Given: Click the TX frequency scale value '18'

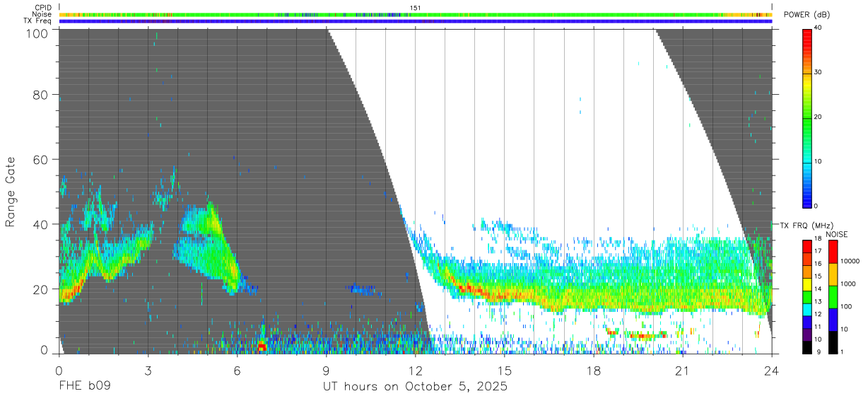Looking at the screenshot, I should tap(817, 239).
